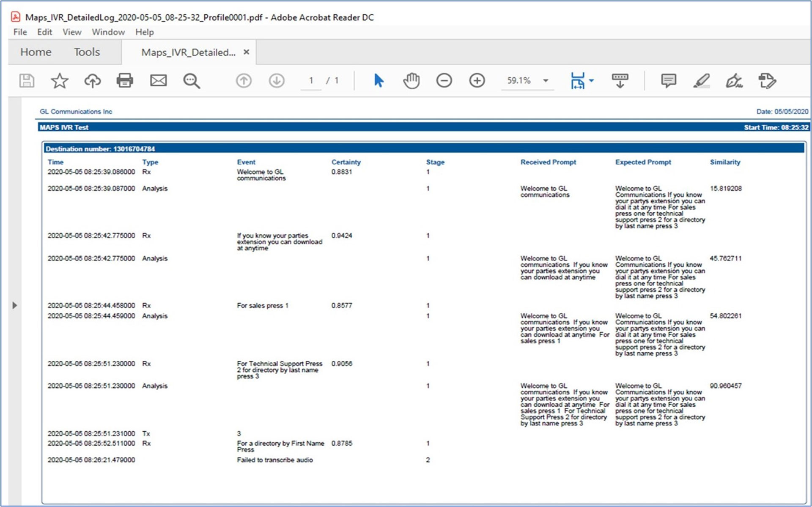Screen dimensions: 812x507
Task: Switch to the Home tab
Action: (36, 52)
